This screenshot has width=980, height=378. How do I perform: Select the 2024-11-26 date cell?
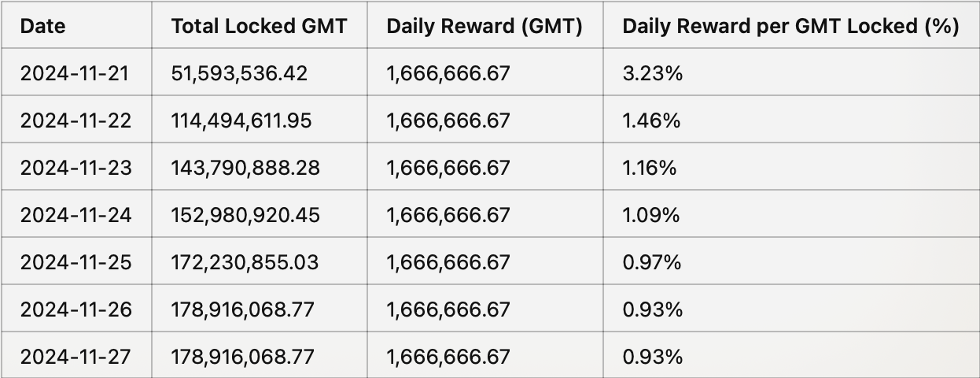click(x=76, y=309)
